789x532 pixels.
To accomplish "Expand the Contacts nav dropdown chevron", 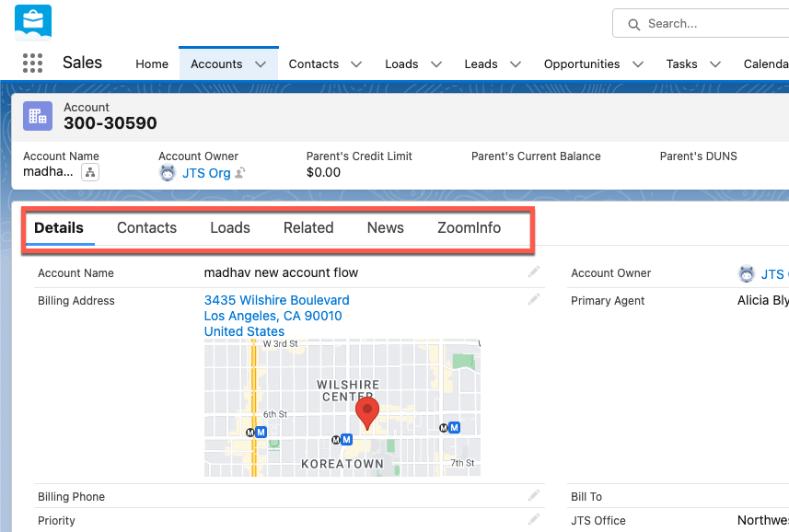I will tap(356, 64).
